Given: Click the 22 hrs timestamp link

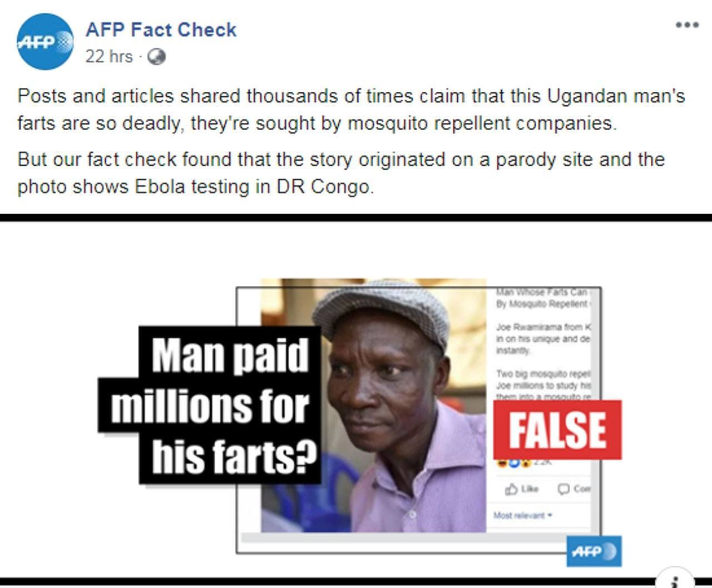Looking at the screenshot, I should pyautogui.click(x=109, y=57).
